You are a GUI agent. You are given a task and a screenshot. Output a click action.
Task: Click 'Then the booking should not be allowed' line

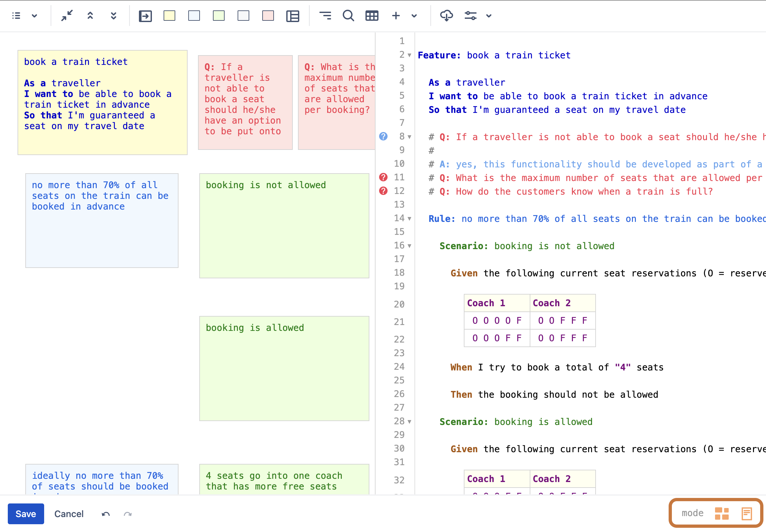pyautogui.click(x=554, y=395)
